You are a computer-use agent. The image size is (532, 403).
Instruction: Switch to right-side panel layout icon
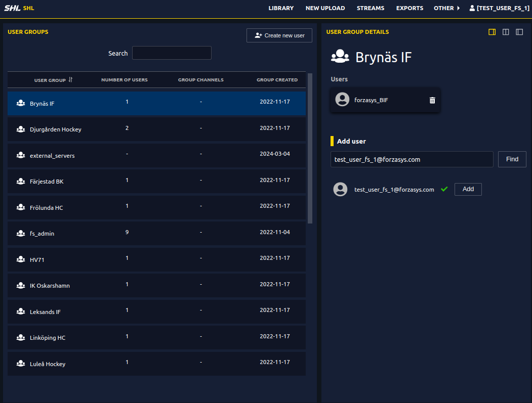coord(492,32)
